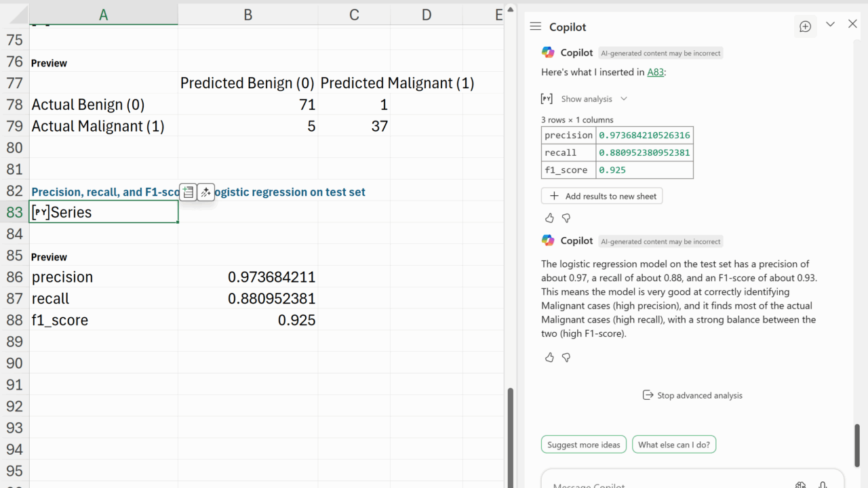Give thumbs down to the model summary
This screenshot has width=868, height=488.
tap(566, 357)
